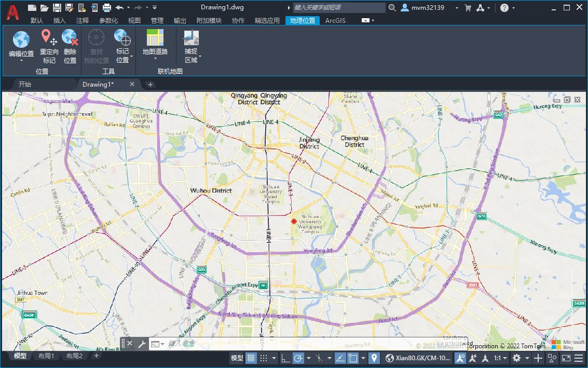The height and width of the screenshot is (368, 588).
Task: Click the Xian80.GK/CM coordinate system button
Action: [418, 358]
